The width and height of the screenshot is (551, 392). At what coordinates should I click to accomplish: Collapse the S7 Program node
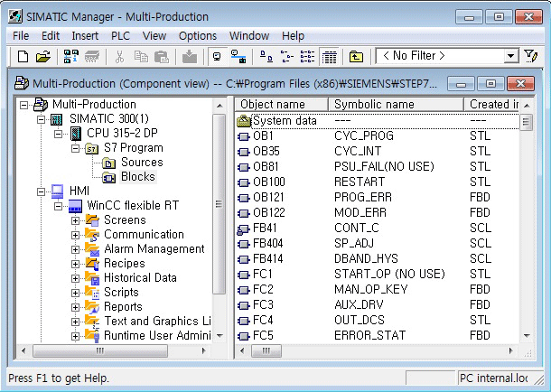coord(75,148)
